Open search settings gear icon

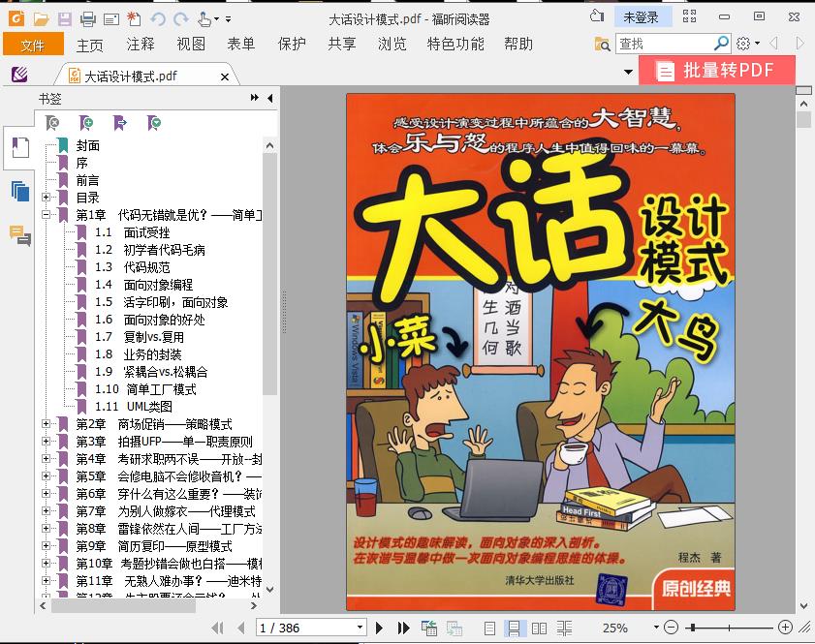(744, 44)
